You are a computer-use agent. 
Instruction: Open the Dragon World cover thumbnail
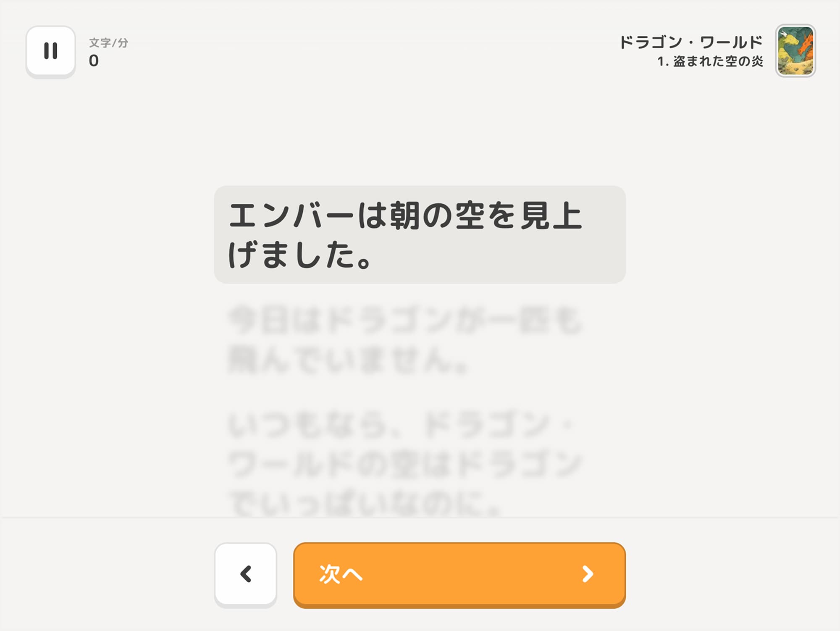[x=795, y=51]
